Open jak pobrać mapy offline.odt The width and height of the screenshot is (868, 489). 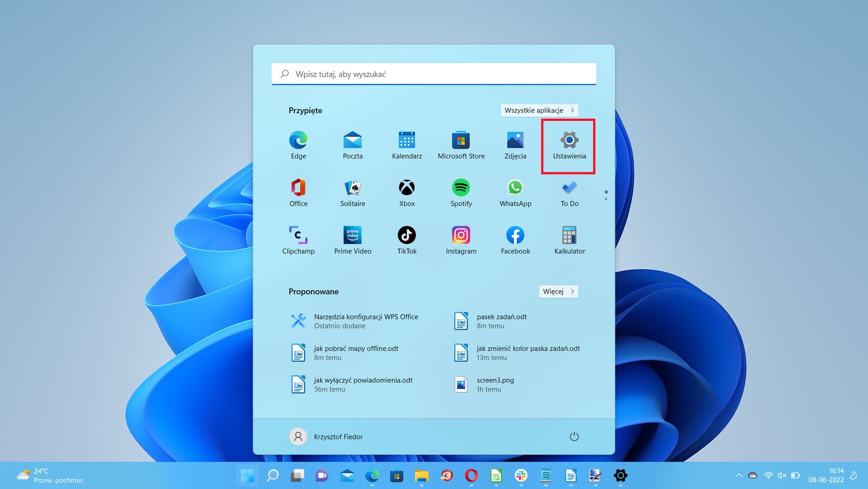(345, 353)
